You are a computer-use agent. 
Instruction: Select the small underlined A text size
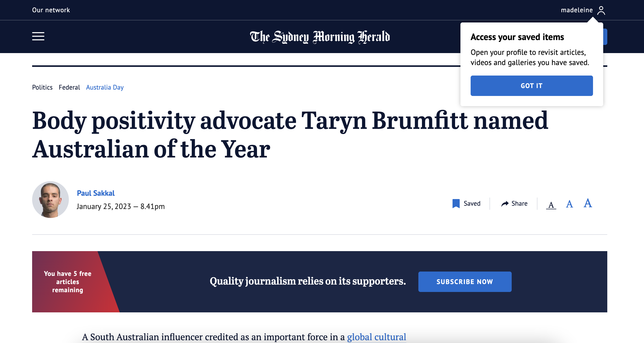(551, 204)
